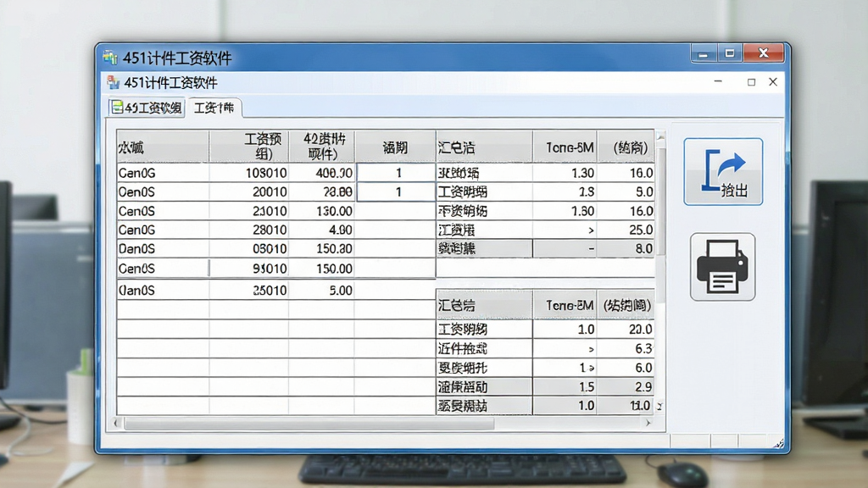Click the cell with value 28010

[x=249, y=230]
